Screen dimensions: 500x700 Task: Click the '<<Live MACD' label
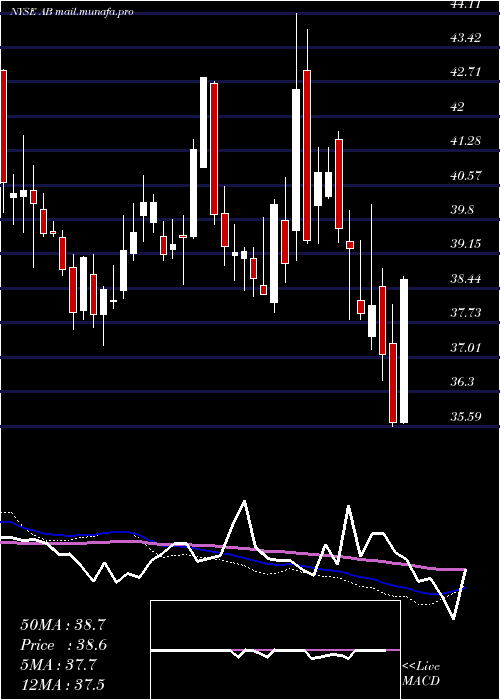pyautogui.click(x=421, y=673)
